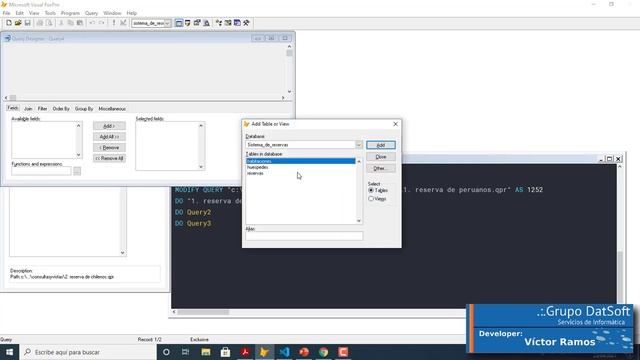640x360 pixels.
Task: Open Adobe Acrobat from the taskbar
Action: click(244, 352)
